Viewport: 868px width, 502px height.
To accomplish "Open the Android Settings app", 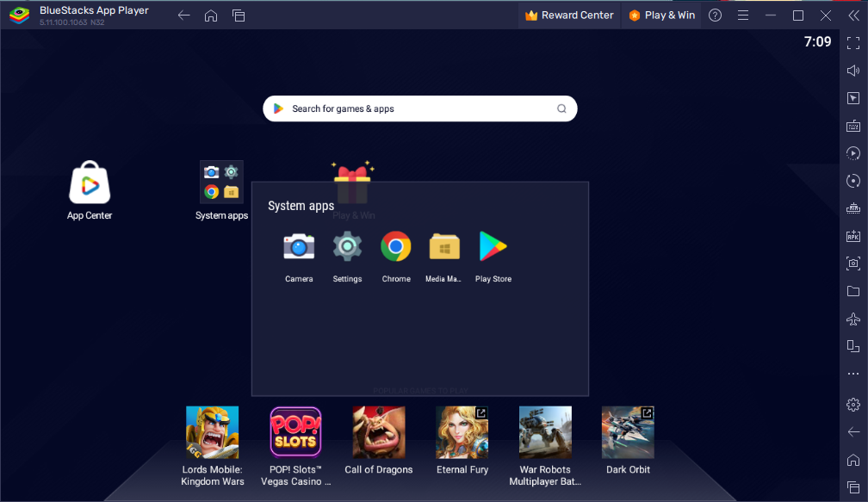I will click(347, 257).
